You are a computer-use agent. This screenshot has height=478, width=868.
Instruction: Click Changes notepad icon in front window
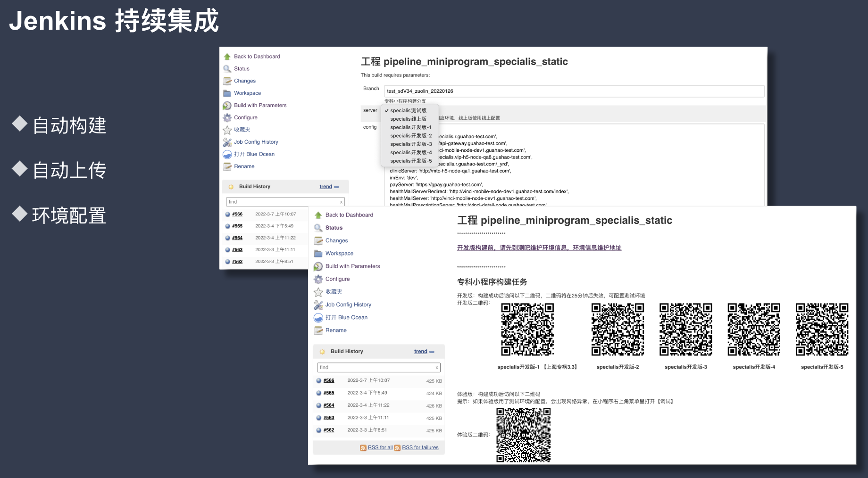pyautogui.click(x=318, y=241)
